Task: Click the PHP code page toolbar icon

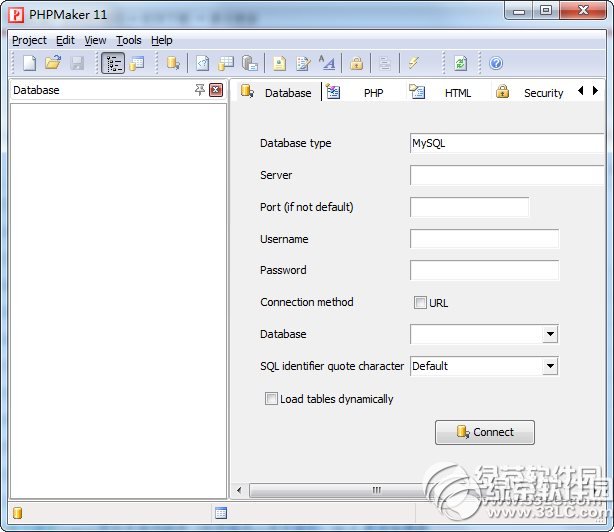Action: click(202, 63)
